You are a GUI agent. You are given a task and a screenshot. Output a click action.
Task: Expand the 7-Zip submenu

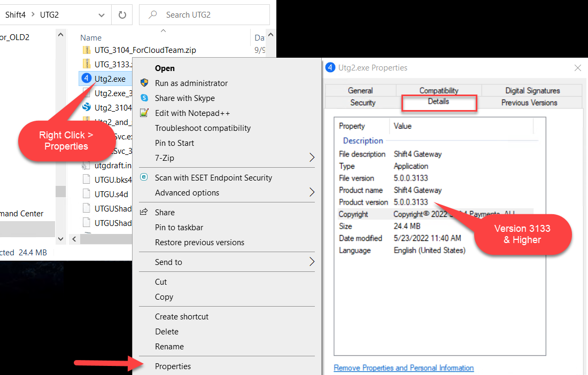tap(312, 158)
